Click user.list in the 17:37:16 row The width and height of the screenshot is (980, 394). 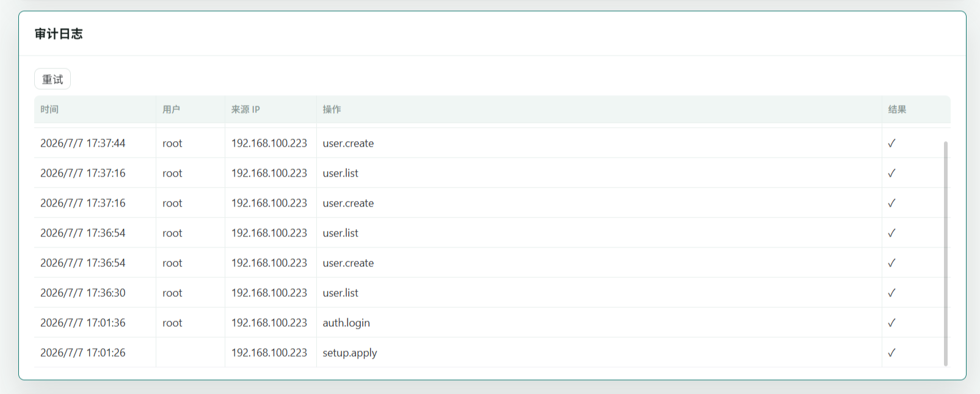pyautogui.click(x=341, y=173)
